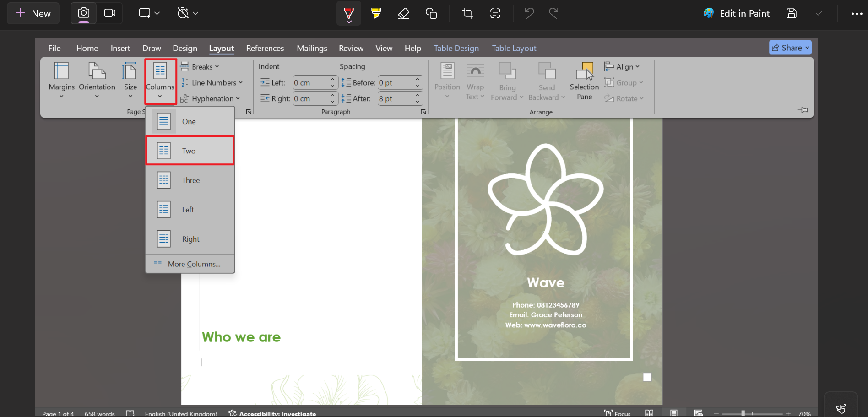Open the References ribbon tab
Viewport: 868px width, 417px height.
click(x=265, y=48)
